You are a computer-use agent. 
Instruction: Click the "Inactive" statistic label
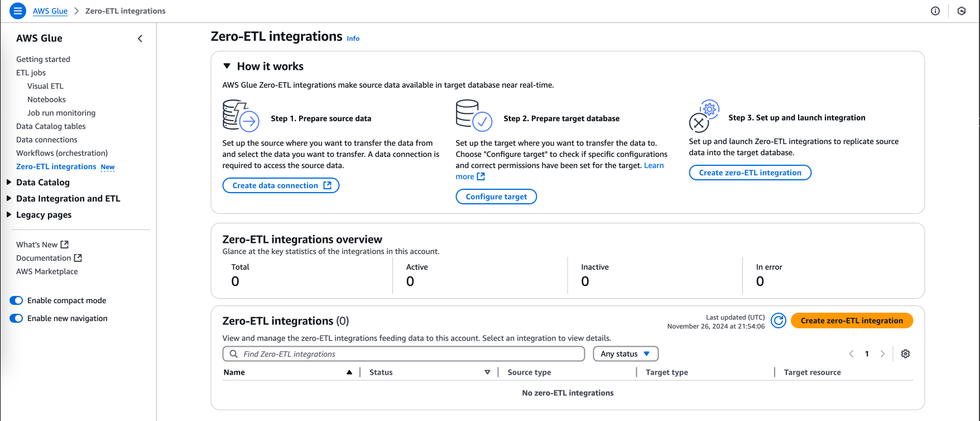(595, 267)
